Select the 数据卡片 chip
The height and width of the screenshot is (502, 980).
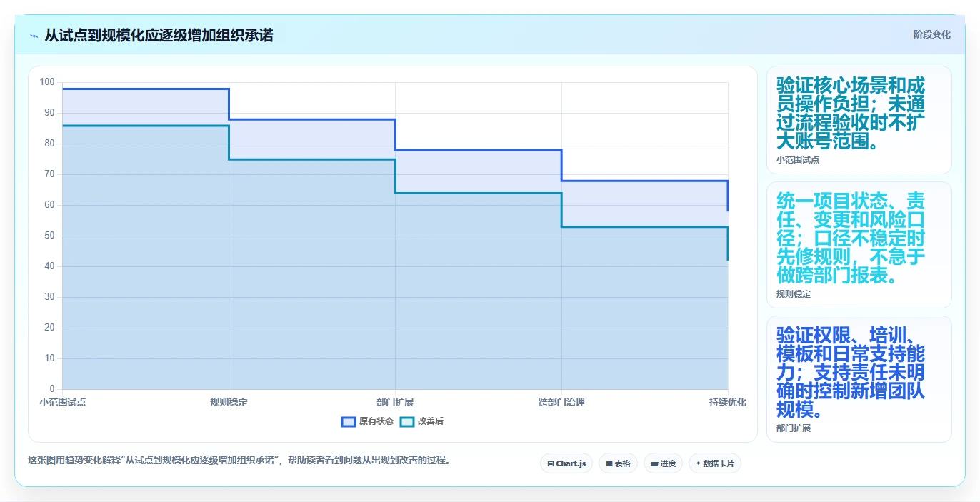(715, 463)
